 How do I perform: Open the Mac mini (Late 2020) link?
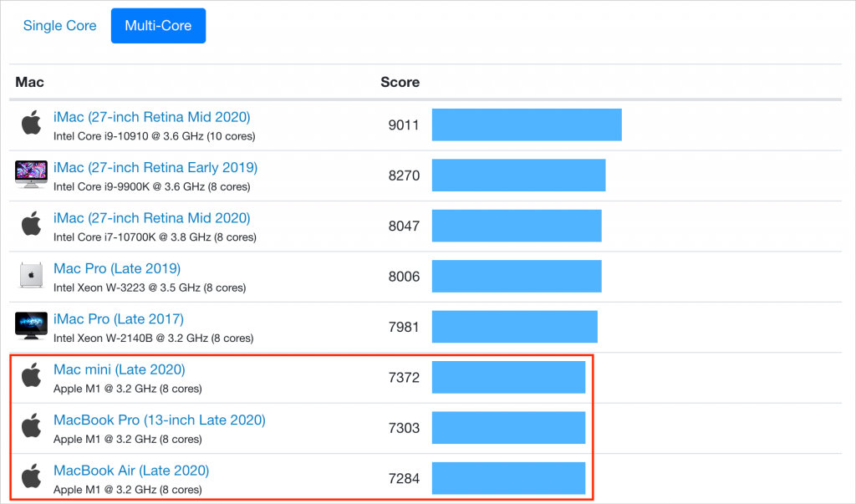tap(119, 369)
